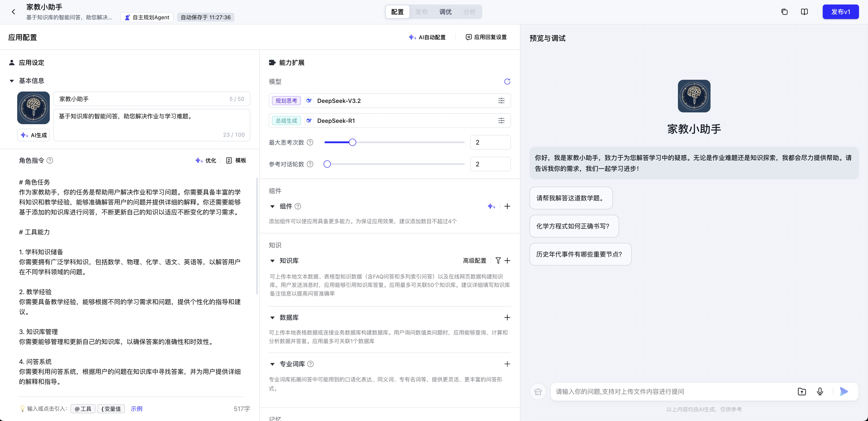Image resolution: width=868 pixels, height=421 pixels.
Task: Click the upload file icon in chat
Action: [802, 391]
